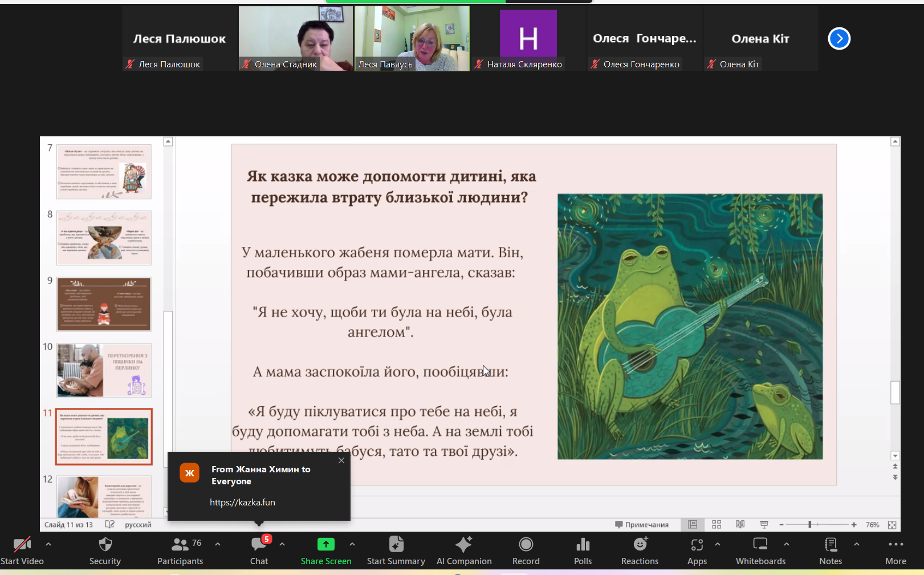Open the More menu
924x575 pixels.
click(895, 550)
